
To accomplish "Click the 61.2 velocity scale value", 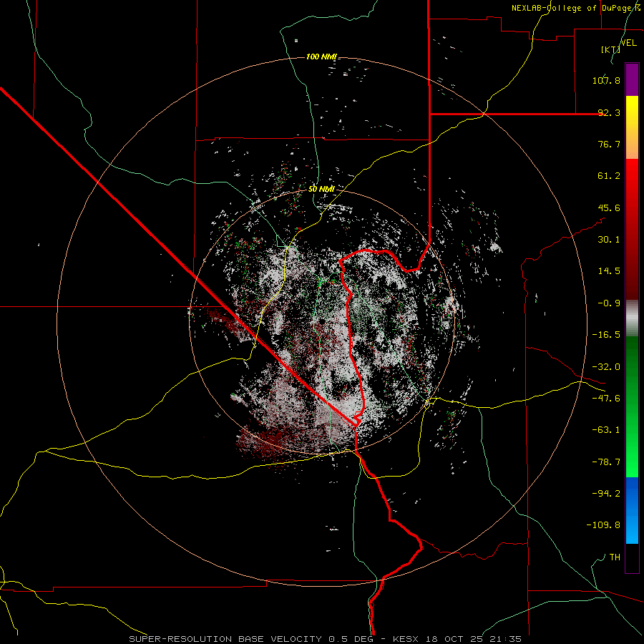I will [609, 176].
